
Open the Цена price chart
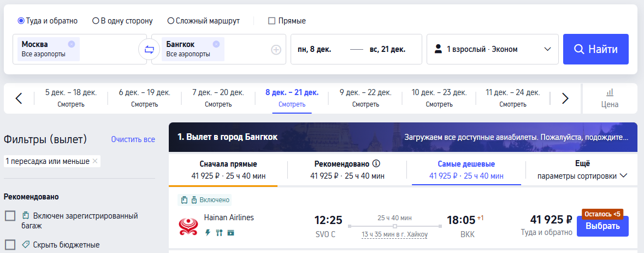(x=610, y=98)
